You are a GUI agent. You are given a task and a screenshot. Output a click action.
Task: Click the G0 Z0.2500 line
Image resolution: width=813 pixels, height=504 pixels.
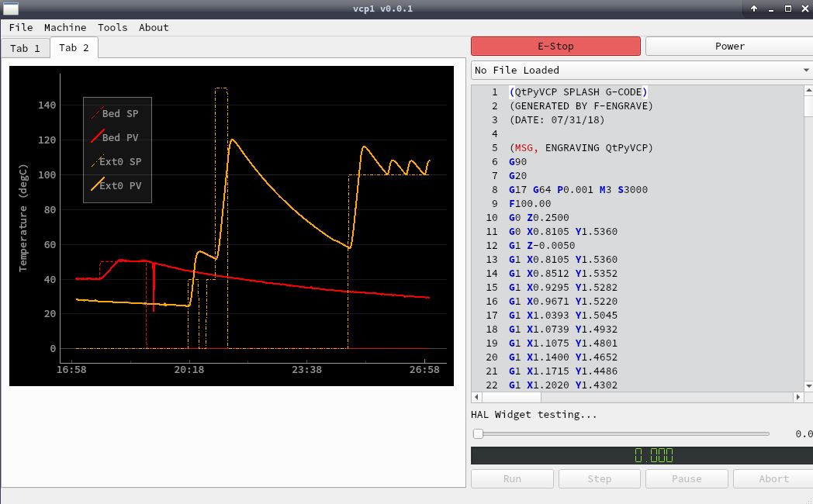(538, 218)
